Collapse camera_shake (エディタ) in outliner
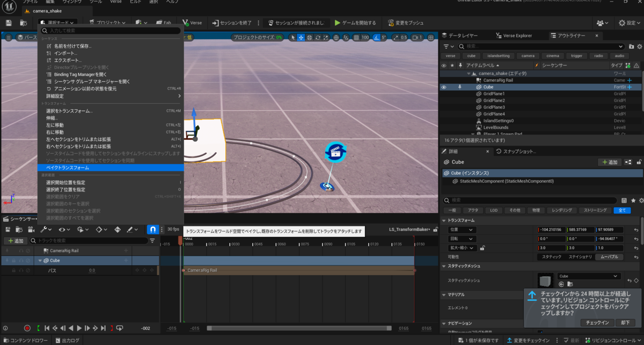 [469, 73]
